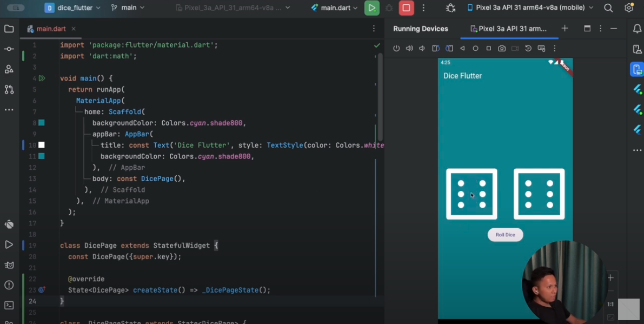Open the main.dart run configuration dropdown

(x=334, y=8)
